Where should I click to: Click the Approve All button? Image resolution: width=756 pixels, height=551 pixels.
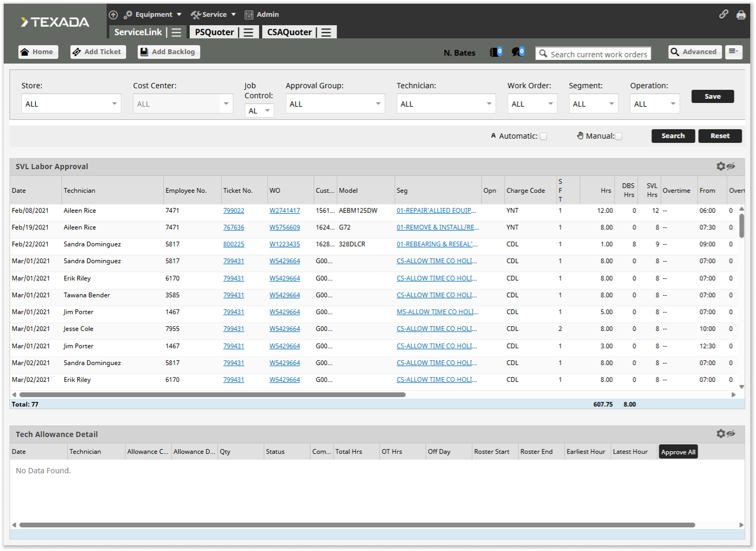[678, 452]
